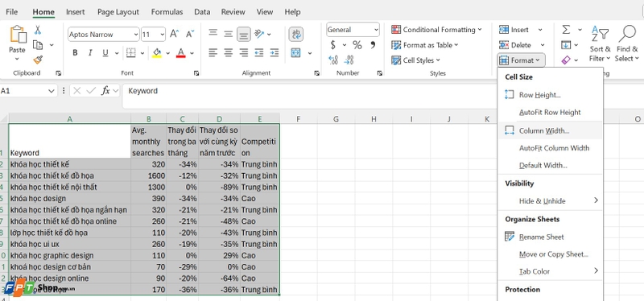Choose Move or Copy Sheet

click(551, 254)
